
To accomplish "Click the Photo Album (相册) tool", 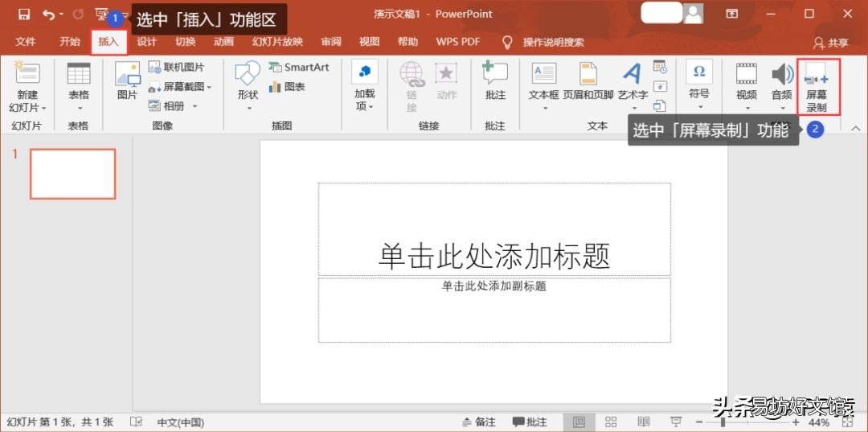I will click(x=166, y=105).
